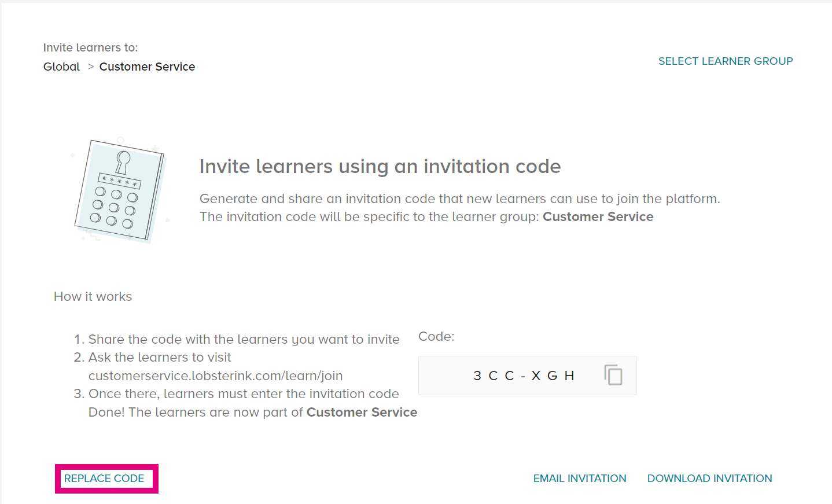Go to the Global breadcrumb
Viewport: 832px width, 504px height.
pos(61,67)
